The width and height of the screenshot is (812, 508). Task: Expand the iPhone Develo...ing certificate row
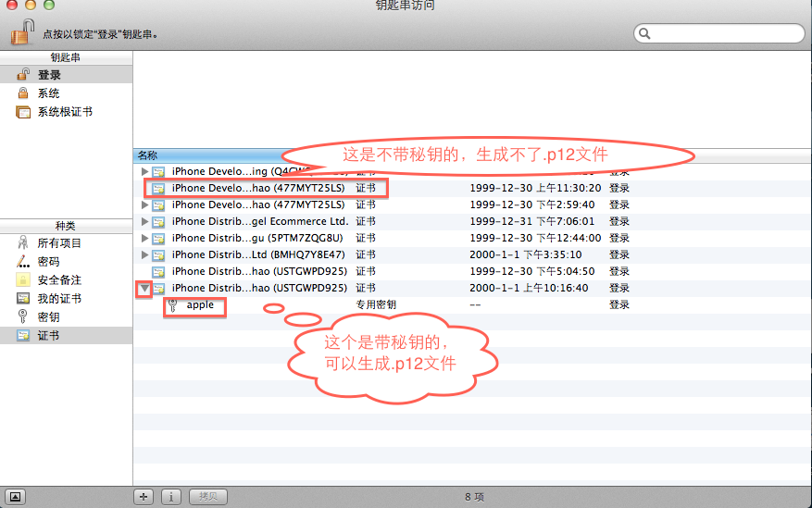[x=145, y=171]
